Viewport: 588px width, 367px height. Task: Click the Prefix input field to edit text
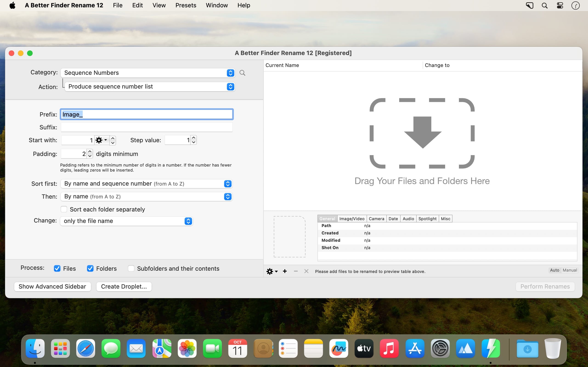[147, 114]
